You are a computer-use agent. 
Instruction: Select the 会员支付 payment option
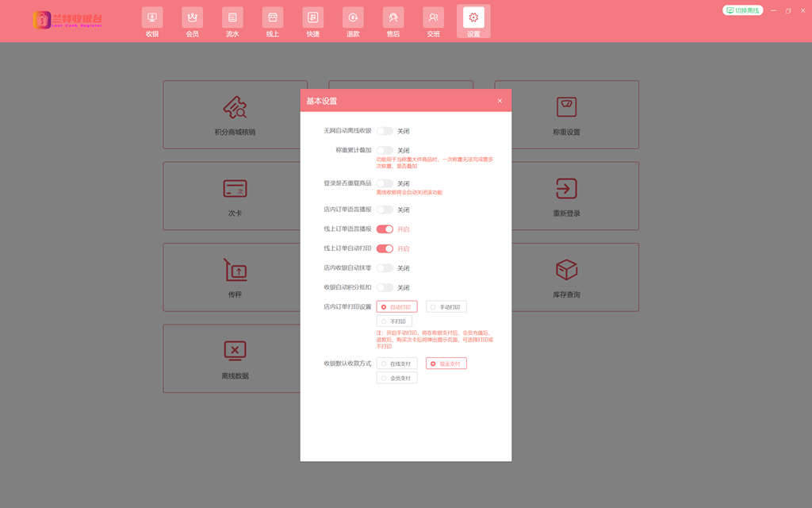pyautogui.click(x=396, y=379)
